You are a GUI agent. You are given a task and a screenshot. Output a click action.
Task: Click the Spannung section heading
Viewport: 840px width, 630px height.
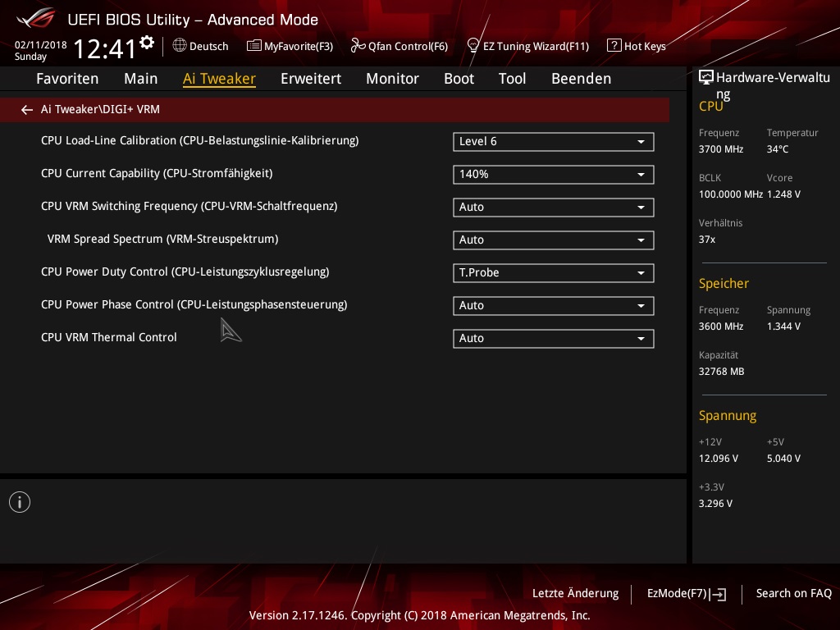tap(728, 416)
